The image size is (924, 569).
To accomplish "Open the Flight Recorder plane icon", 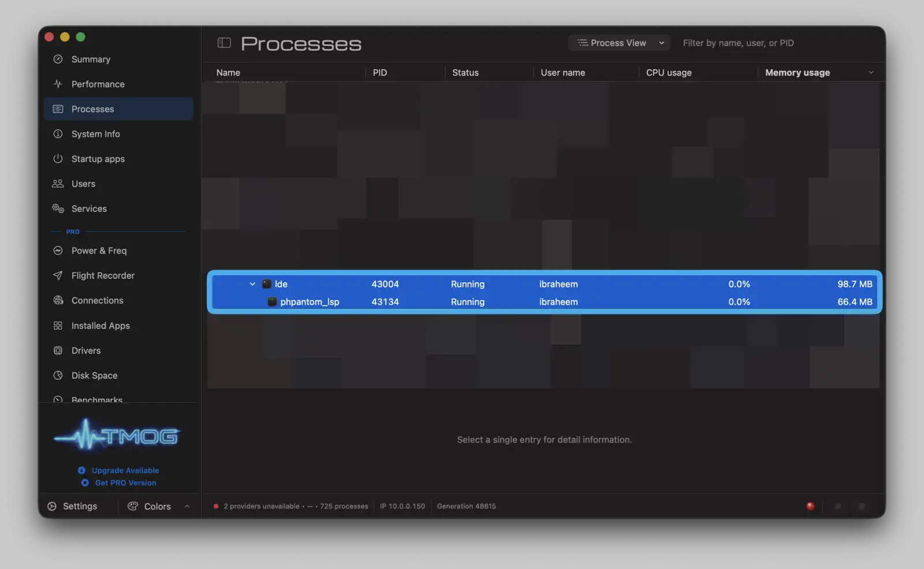I will click(58, 275).
